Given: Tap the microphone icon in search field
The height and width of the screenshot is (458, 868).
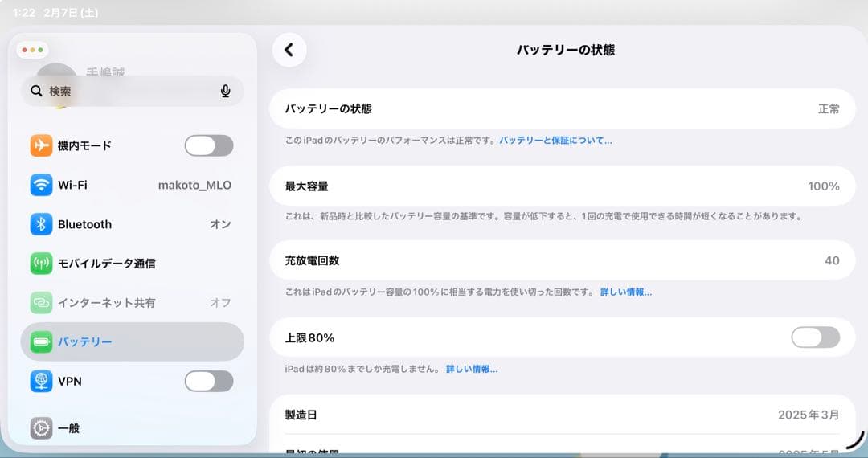Looking at the screenshot, I should 225,92.
